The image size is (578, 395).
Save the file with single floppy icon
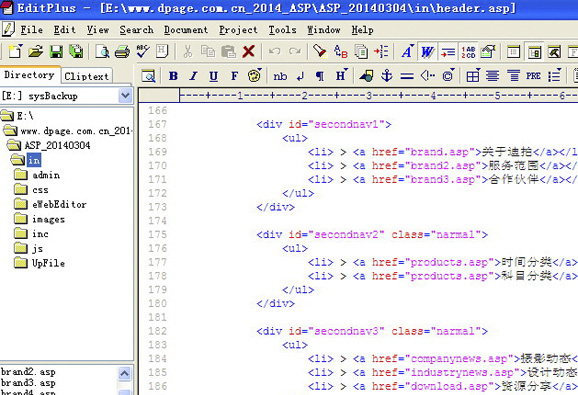(56, 51)
